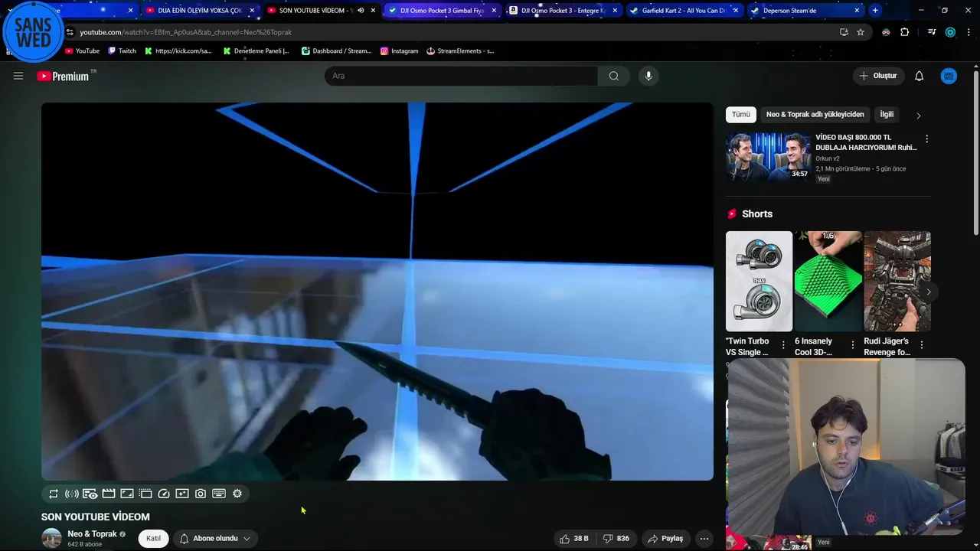Dislike the video with the thumbs-down button

click(x=616, y=539)
